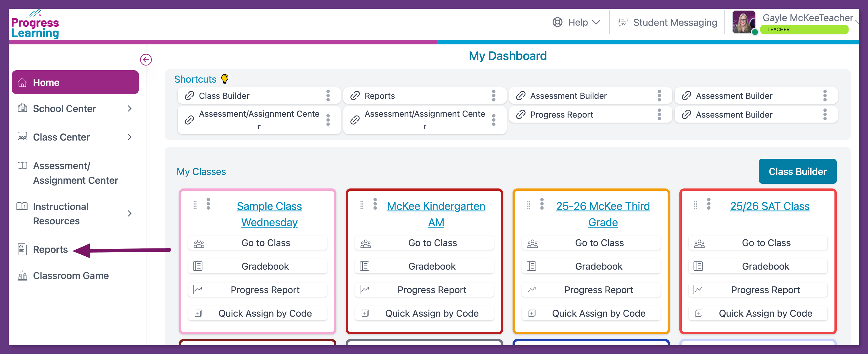The height and width of the screenshot is (354, 868).
Task: Click the blue Class Builder button
Action: pyautogui.click(x=797, y=171)
